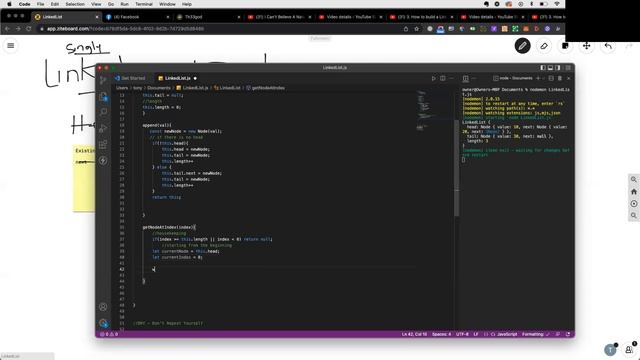Viewport: 640px width, 360px height.
Task: Select the Ziteboard color swatch tool
Action: click(565, 46)
